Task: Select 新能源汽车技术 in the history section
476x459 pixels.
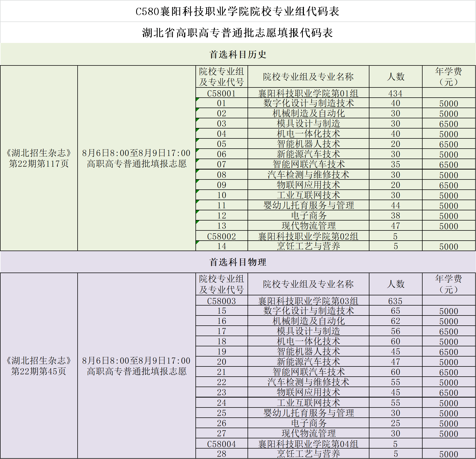Action: pyautogui.click(x=308, y=154)
